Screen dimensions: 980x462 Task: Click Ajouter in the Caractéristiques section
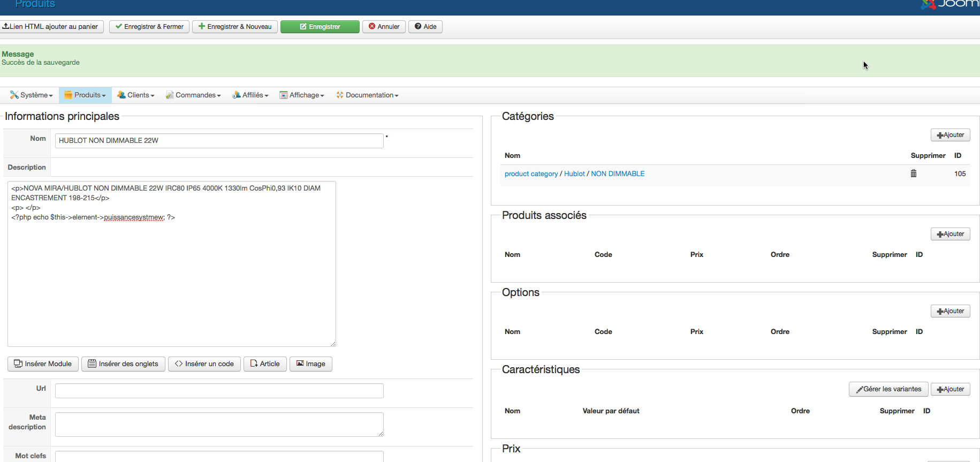(x=951, y=389)
